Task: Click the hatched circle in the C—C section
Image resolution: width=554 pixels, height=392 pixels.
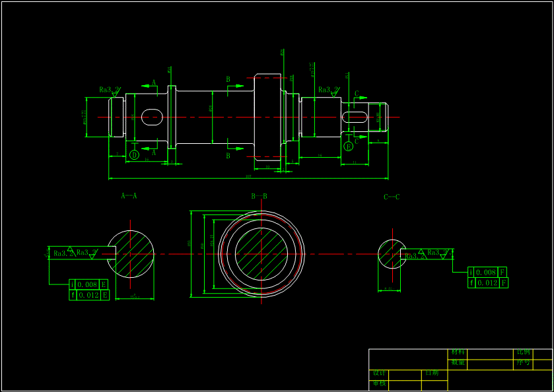Action: coord(392,254)
